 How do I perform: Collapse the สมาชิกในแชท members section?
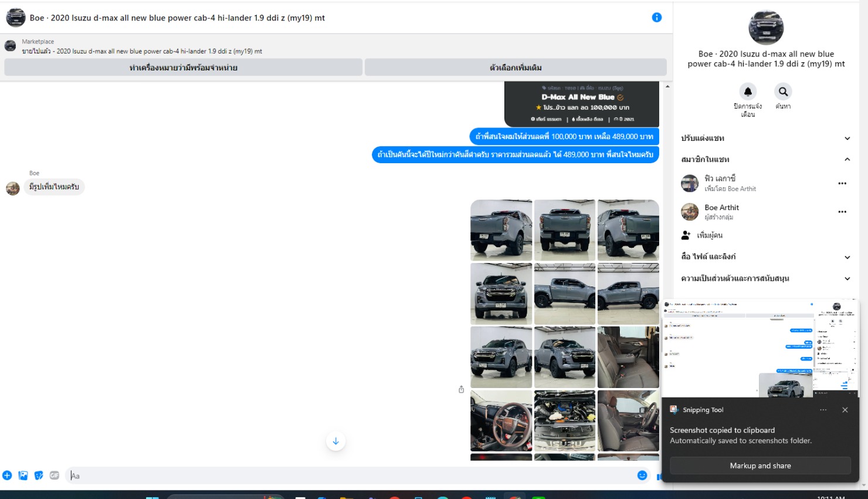coord(847,160)
